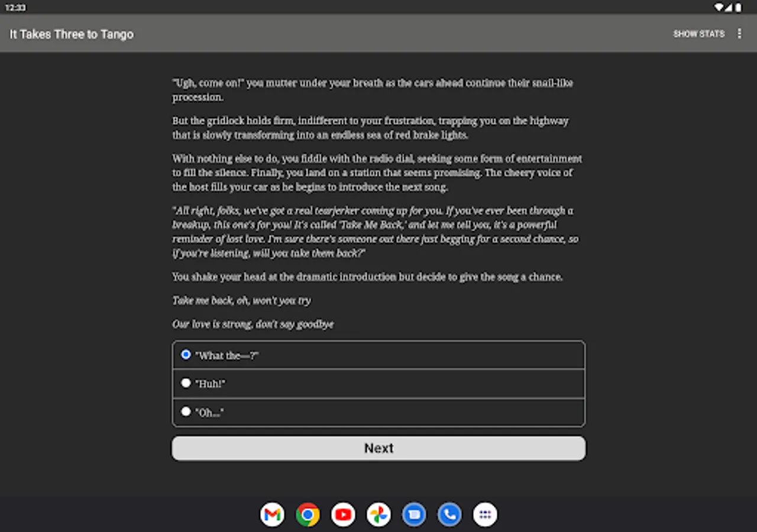Open Gmail from the dock
This screenshot has width=757, height=532.
pos(271,514)
